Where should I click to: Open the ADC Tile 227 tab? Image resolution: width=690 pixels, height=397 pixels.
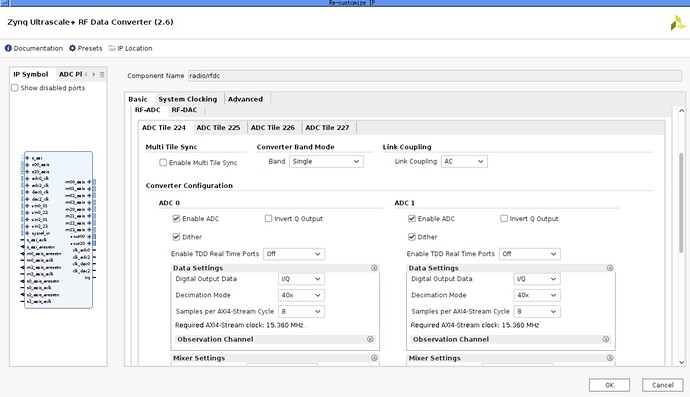click(x=327, y=128)
